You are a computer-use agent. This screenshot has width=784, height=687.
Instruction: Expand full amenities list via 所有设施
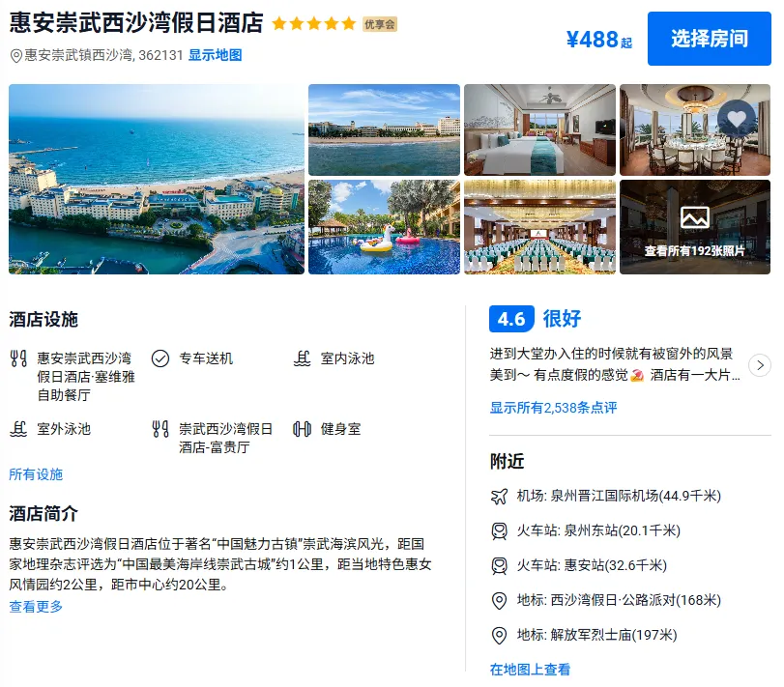36,474
